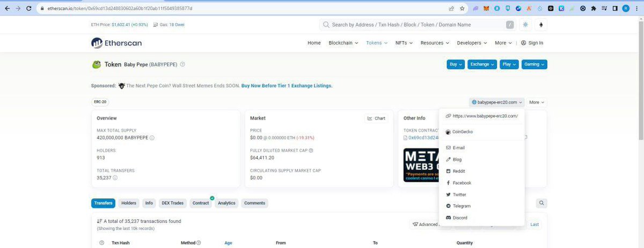
Task: Collapse the babypepe-erc20.com dropdown
Action: click(x=497, y=102)
